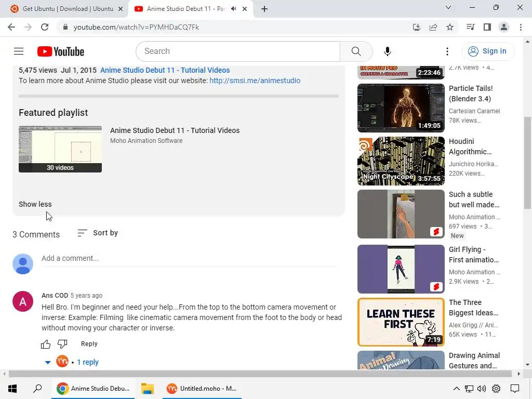Open Anime Studio Debut 11 - Tutorial Videos link
Image resolution: width=532 pixels, height=399 pixels.
pos(165,70)
